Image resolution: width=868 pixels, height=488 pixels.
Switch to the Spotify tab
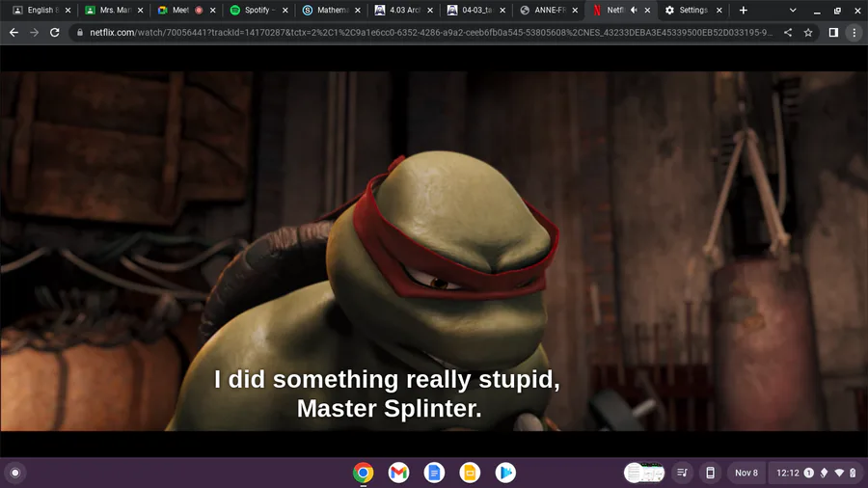[x=259, y=10]
